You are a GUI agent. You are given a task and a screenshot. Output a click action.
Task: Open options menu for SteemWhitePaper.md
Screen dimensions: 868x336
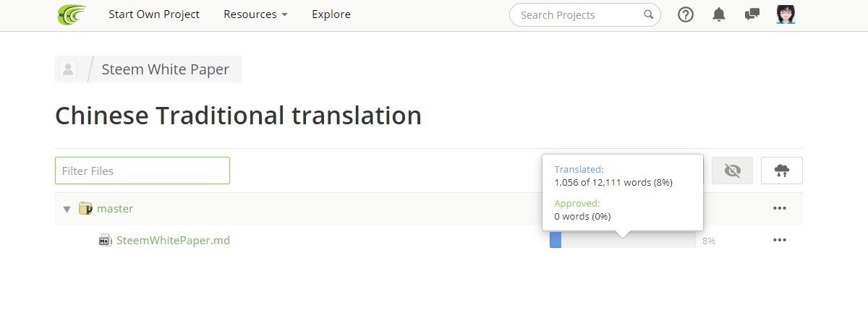click(x=779, y=240)
